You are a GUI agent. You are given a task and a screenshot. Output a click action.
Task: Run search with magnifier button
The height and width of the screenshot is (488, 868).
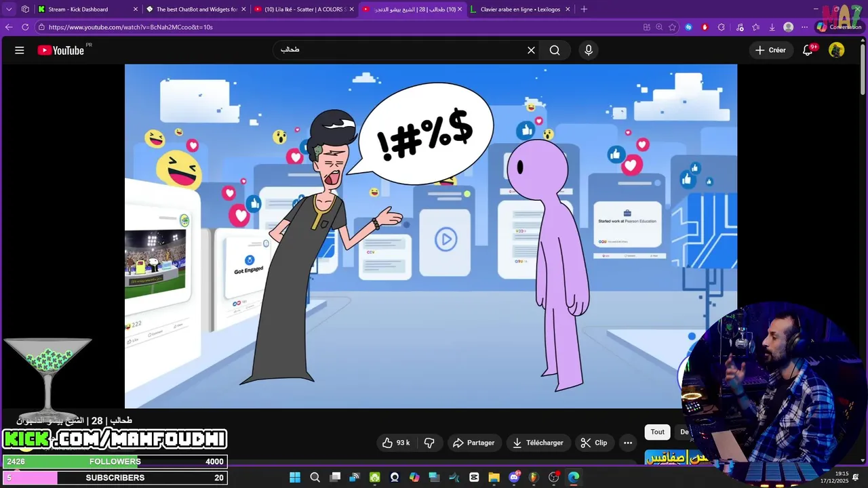coord(555,50)
